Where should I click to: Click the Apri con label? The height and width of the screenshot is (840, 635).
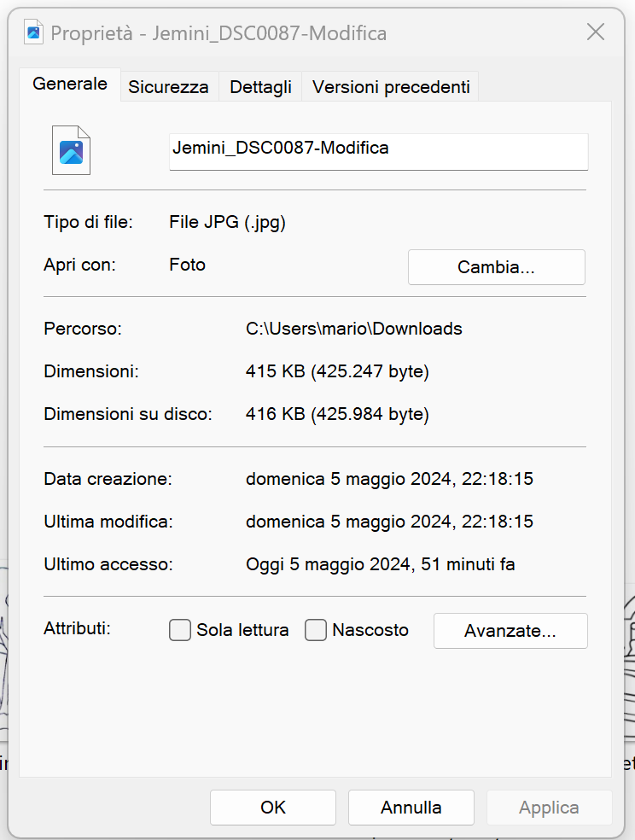pyautogui.click(x=79, y=265)
